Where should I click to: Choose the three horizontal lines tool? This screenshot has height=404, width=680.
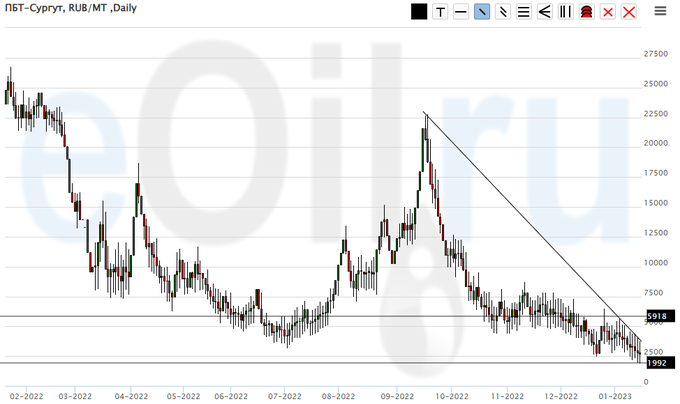pos(523,12)
